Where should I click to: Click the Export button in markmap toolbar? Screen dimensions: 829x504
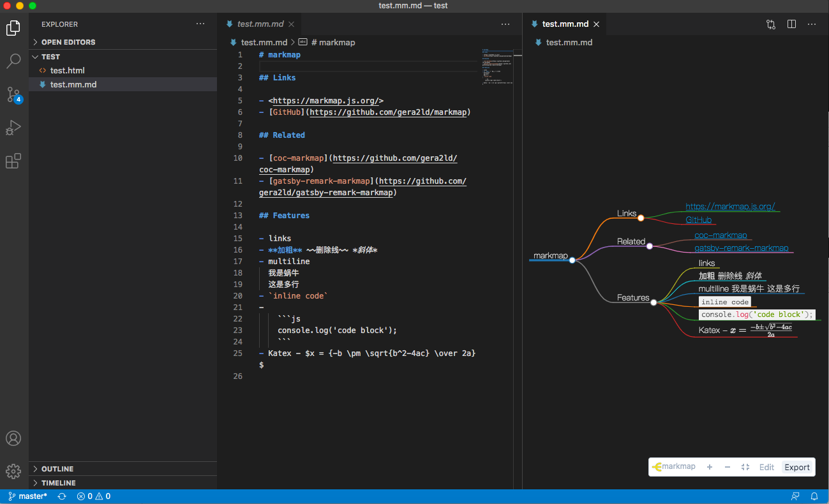pyautogui.click(x=796, y=467)
